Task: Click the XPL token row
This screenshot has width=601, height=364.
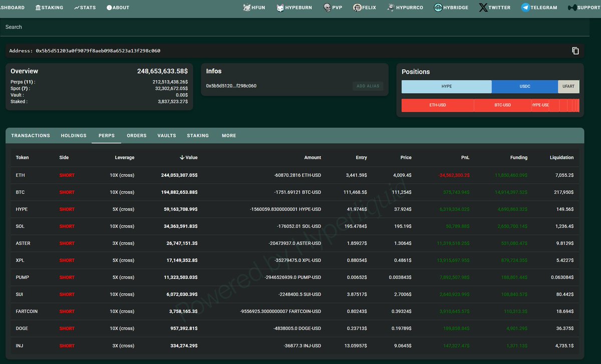Action: pos(294,260)
